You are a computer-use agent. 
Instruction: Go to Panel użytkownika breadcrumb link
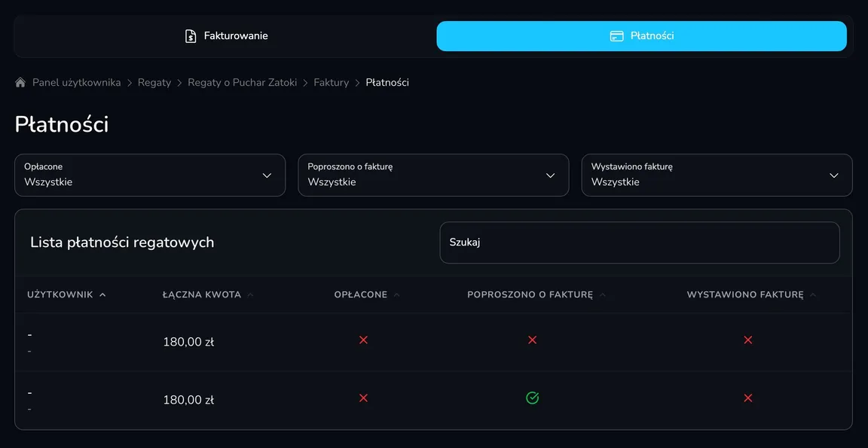(x=76, y=82)
